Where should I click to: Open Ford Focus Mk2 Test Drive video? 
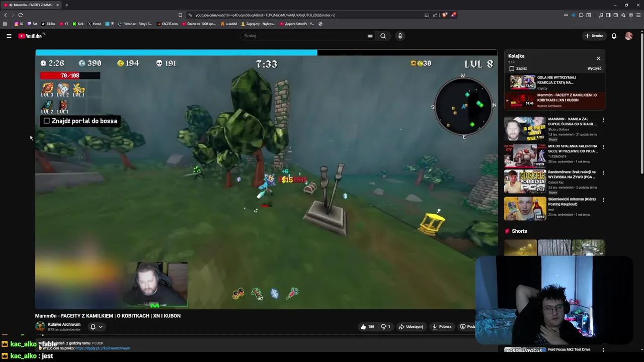[569, 349]
